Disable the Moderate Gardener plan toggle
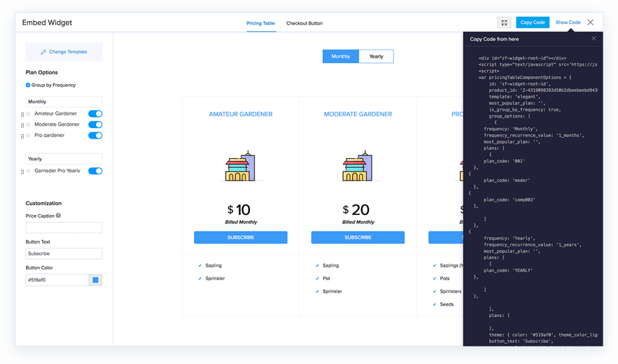Image resolution: width=618 pixels, height=364 pixels. tap(95, 125)
